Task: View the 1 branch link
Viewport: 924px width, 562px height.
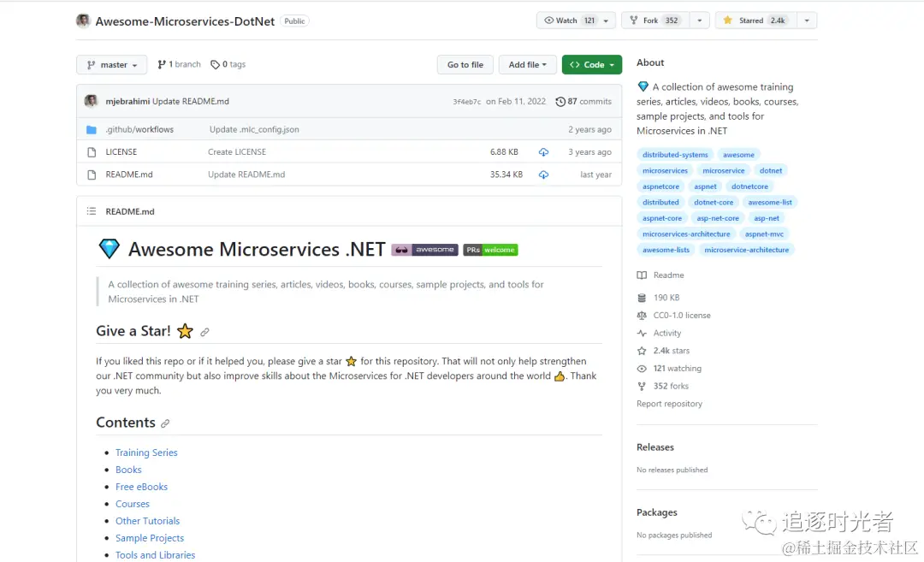Action: 179,64
